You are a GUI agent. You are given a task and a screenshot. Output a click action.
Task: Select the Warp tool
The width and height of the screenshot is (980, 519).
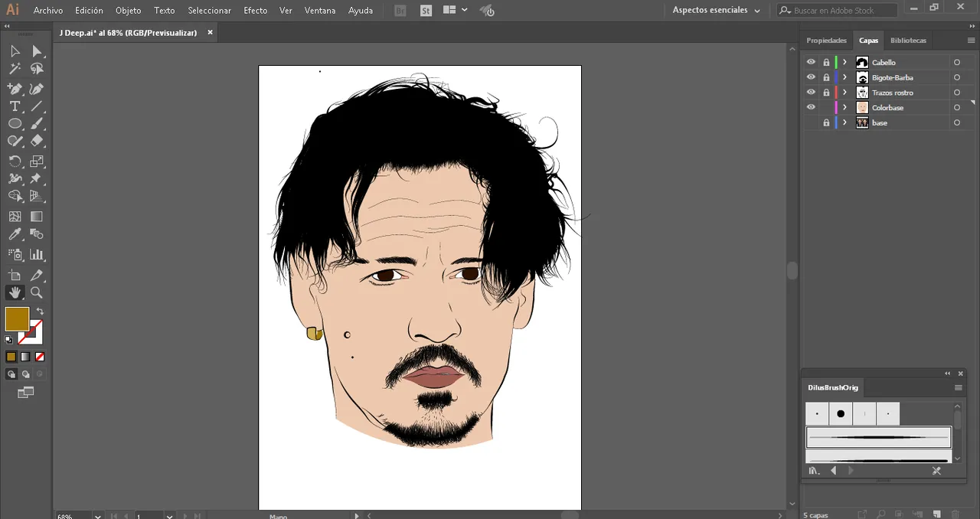[15, 178]
